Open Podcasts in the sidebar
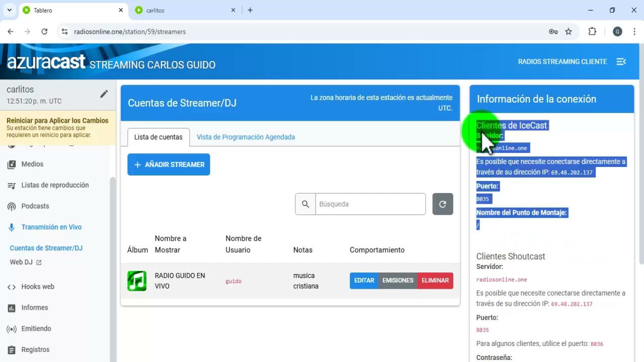 click(35, 207)
